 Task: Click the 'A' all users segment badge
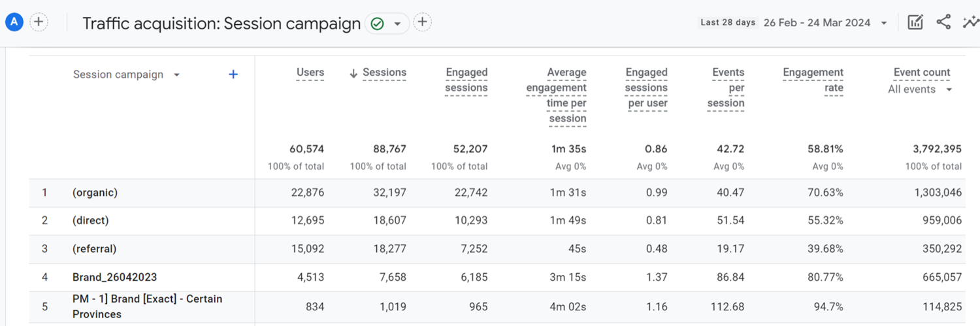click(14, 22)
